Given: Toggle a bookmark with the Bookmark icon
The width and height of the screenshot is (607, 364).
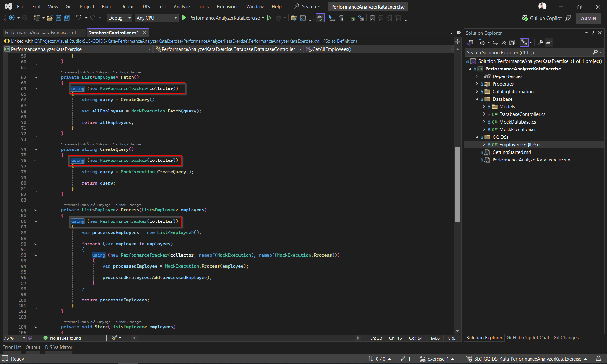Looking at the screenshot, I should click(372, 18).
